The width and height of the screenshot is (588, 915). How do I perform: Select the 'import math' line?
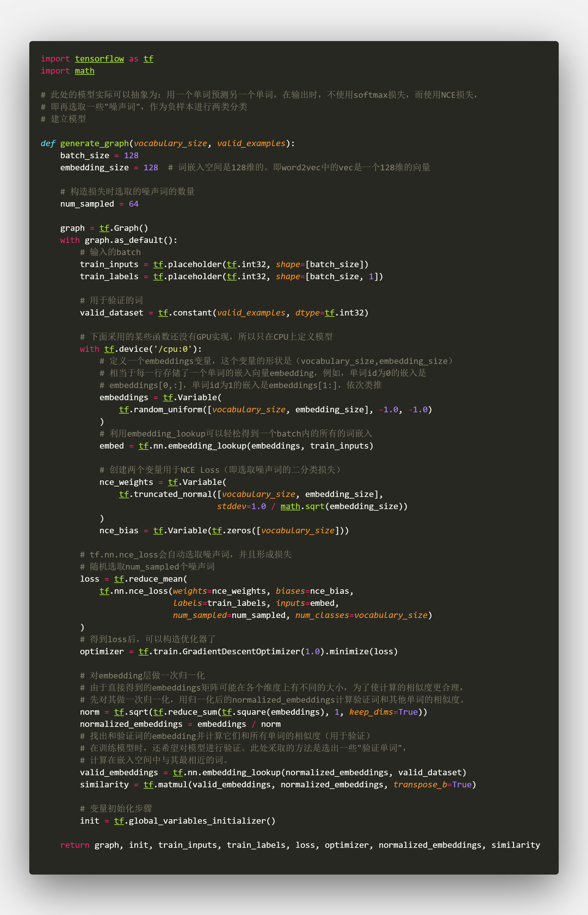click(x=67, y=71)
